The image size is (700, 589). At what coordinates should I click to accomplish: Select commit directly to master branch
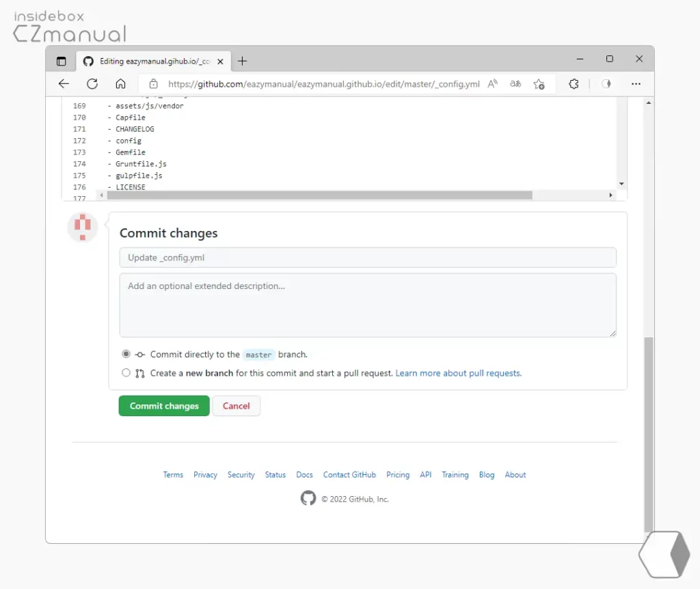tap(126, 353)
